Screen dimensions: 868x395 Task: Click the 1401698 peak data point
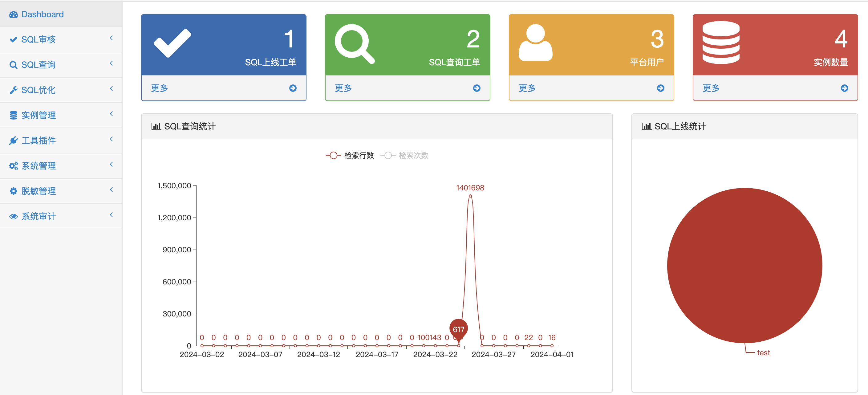coord(470,196)
